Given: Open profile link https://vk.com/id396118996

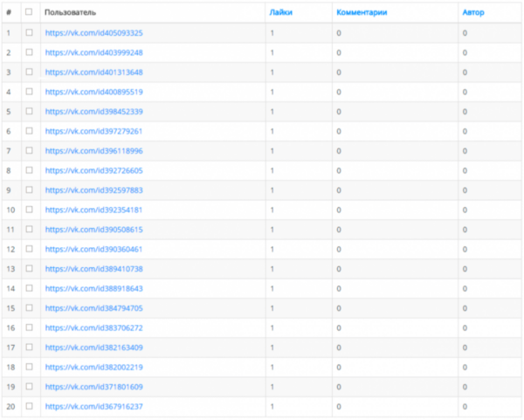Looking at the screenshot, I should click(x=94, y=151).
